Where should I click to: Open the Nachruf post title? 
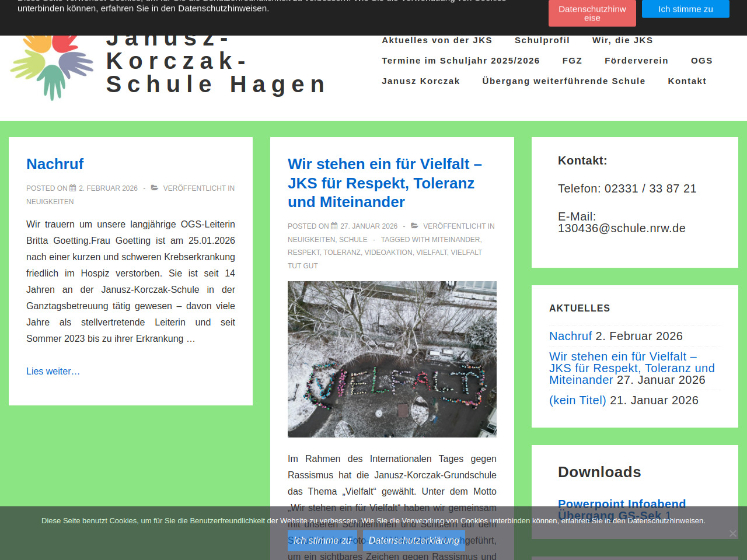55,164
